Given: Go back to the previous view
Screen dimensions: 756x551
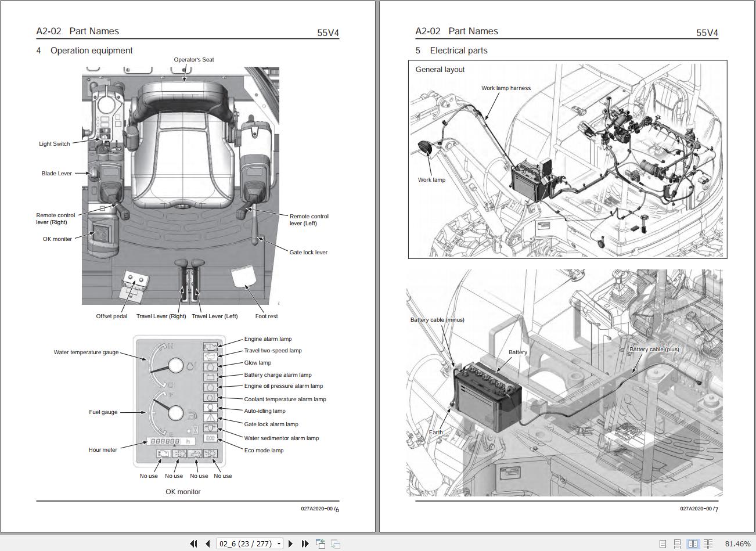Looking at the screenshot, I should pos(320,543).
